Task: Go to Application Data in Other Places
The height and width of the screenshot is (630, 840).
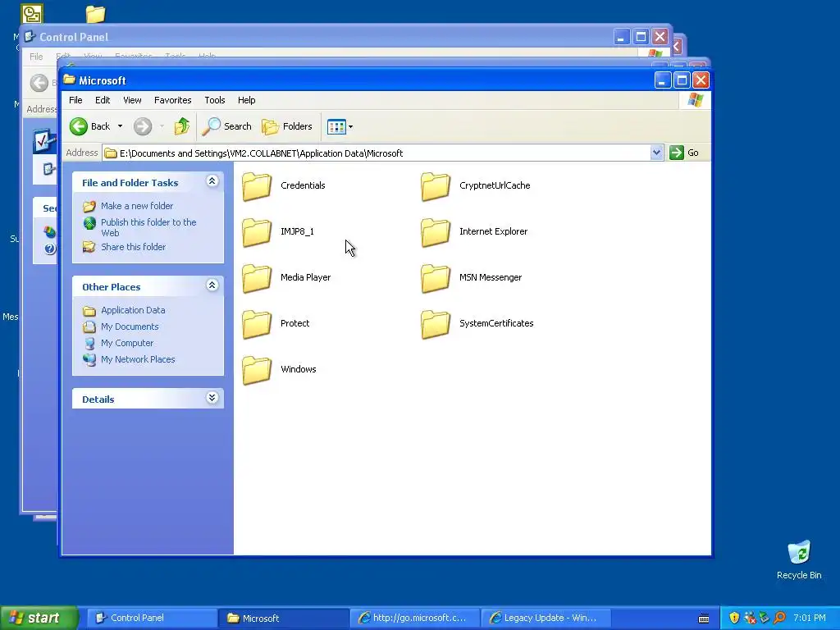Action: (133, 310)
